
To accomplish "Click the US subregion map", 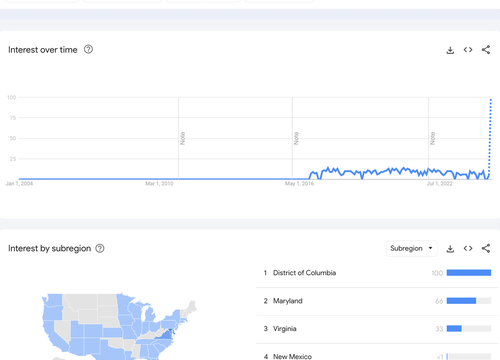I will point(119,327).
